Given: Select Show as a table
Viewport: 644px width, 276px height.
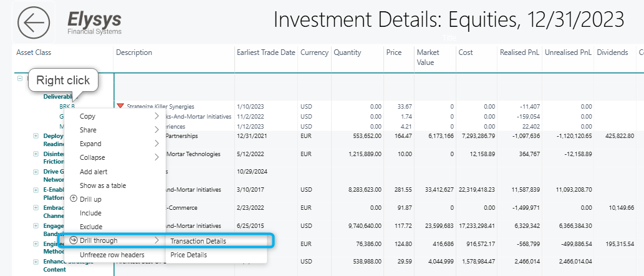Looking at the screenshot, I should pos(103,185).
